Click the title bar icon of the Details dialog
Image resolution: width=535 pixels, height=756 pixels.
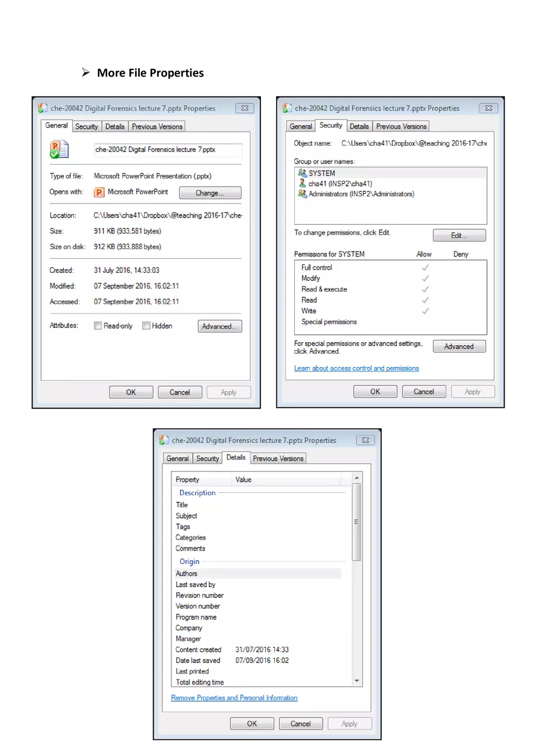[x=164, y=439]
